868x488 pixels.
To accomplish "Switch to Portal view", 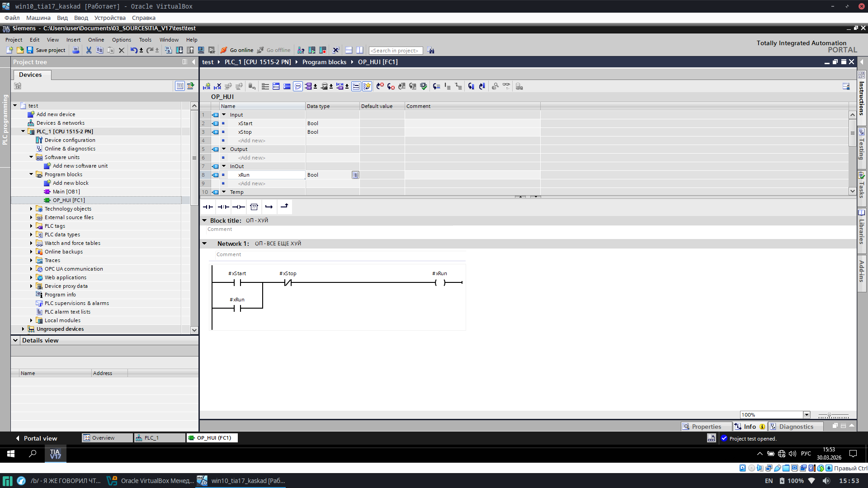I will tap(36, 438).
